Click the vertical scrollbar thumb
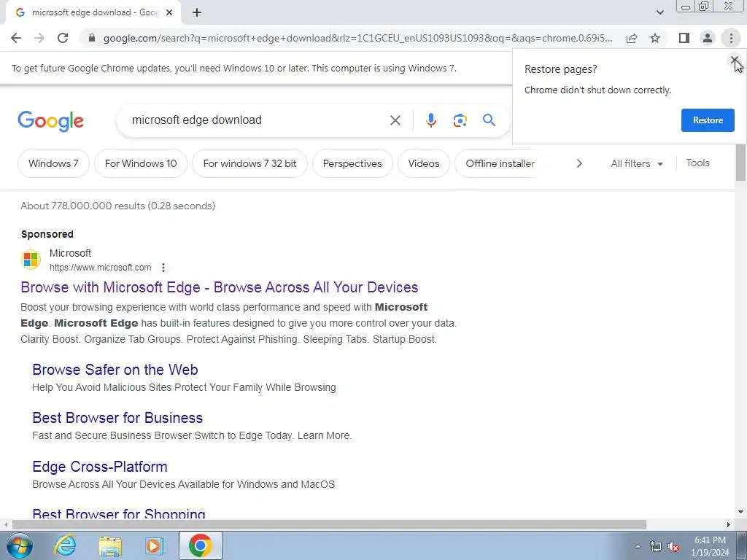The image size is (747, 560). 740,163
